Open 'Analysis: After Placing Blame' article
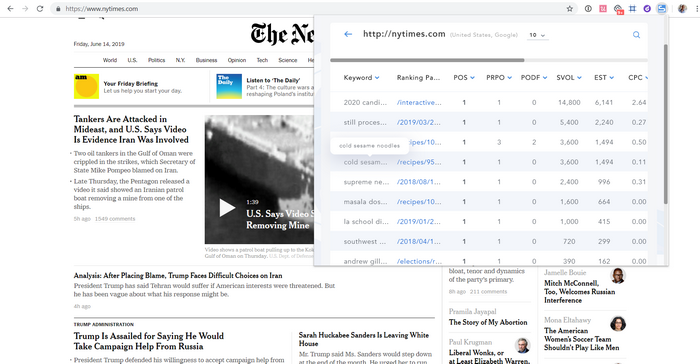 [178, 276]
